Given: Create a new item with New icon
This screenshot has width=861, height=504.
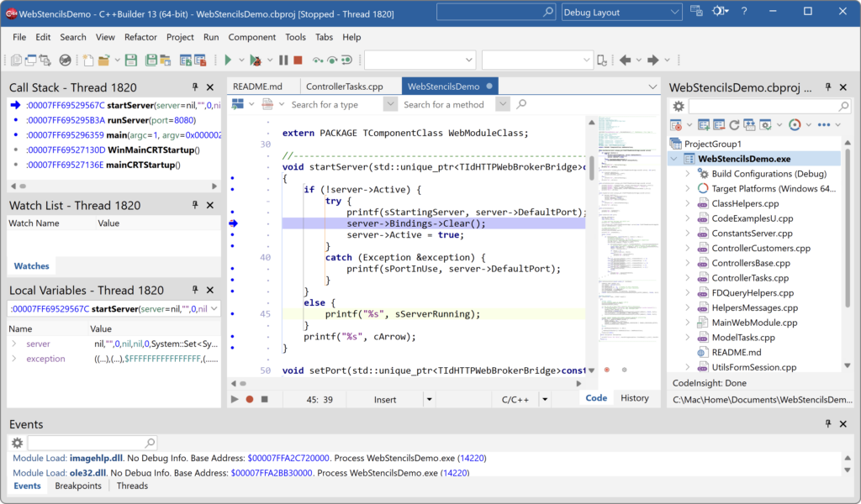Looking at the screenshot, I should (87, 60).
